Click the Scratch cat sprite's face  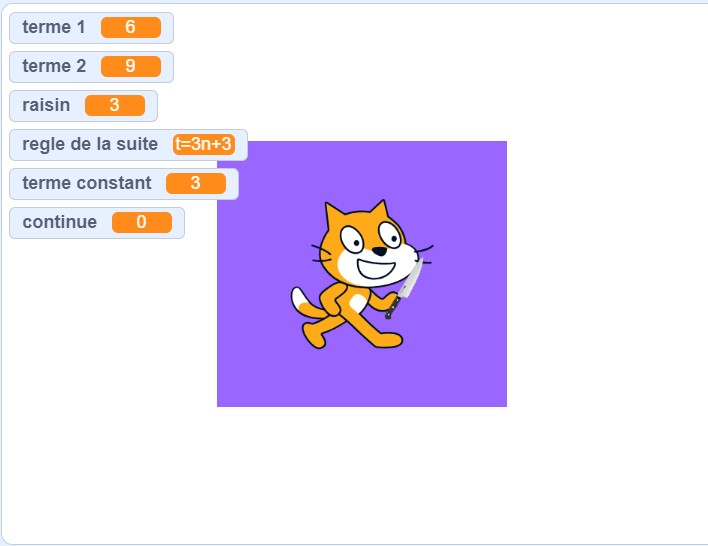(x=368, y=246)
